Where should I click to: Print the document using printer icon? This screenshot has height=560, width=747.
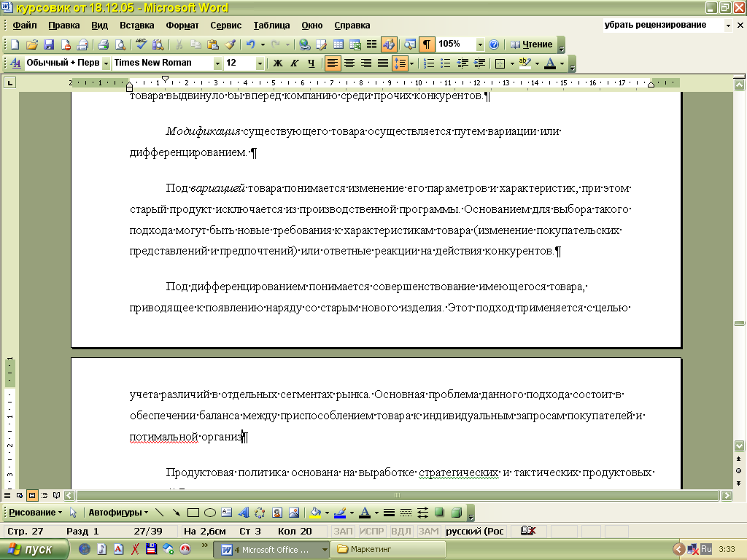pyautogui.click(x=103, y=44)
